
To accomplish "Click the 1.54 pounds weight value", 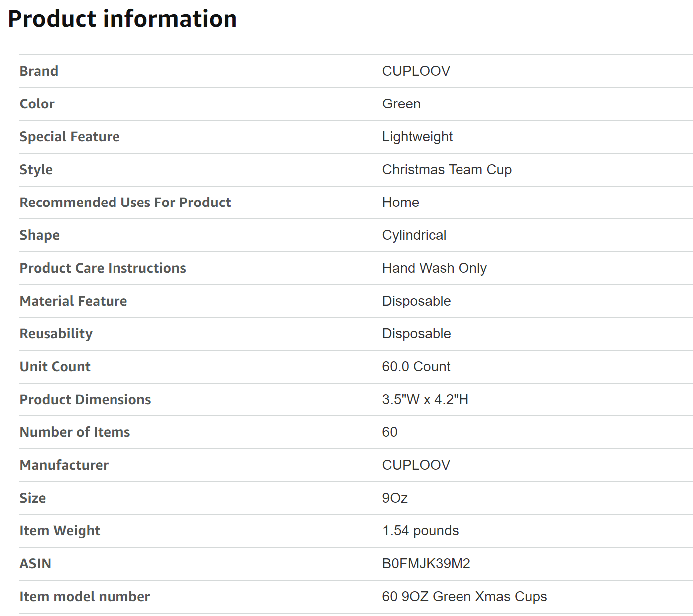I will (x=420, y=531).
